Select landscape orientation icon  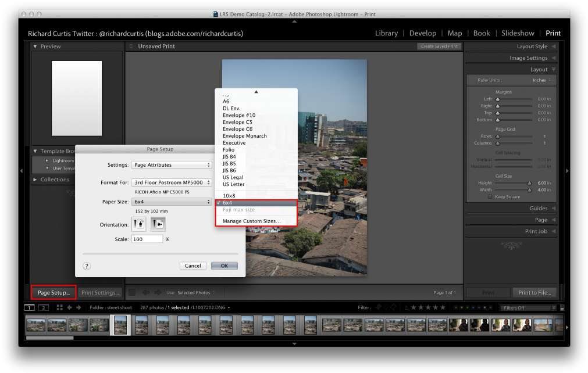coord(158,224)
